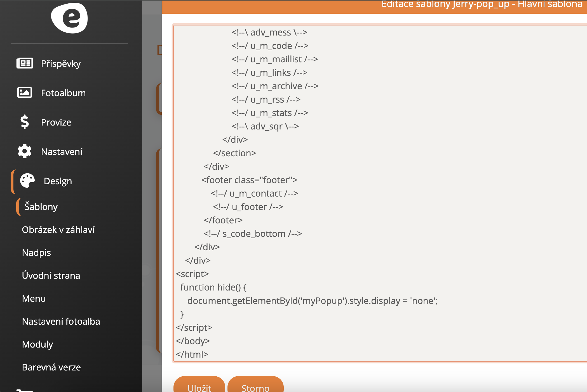Screen dimensions: 587x392
Task: Cancel editing with Storno button
Action: tap(255, 386)
